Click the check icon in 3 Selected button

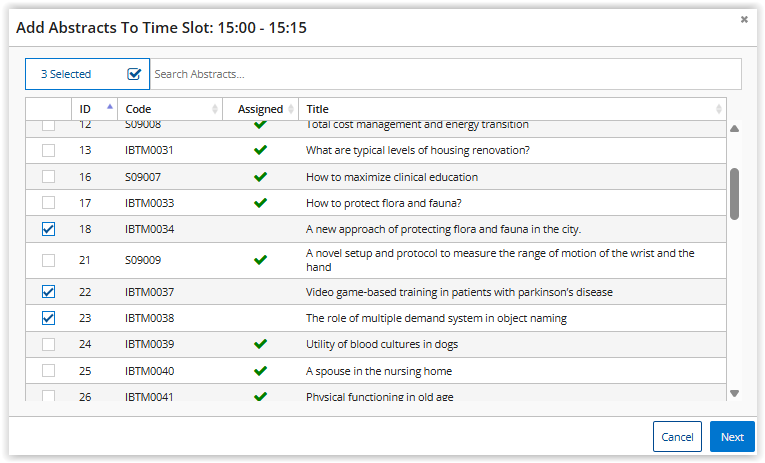(134, 74)
